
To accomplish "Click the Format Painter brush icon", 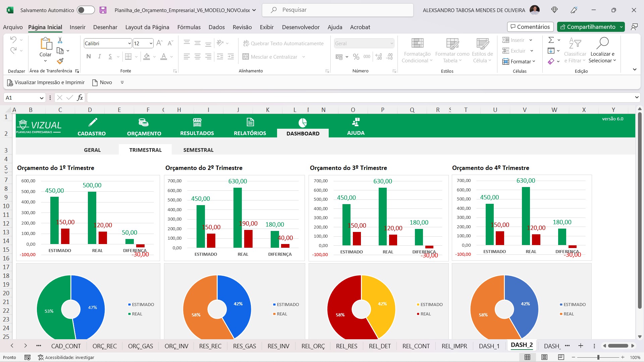I will click(60, 61).
